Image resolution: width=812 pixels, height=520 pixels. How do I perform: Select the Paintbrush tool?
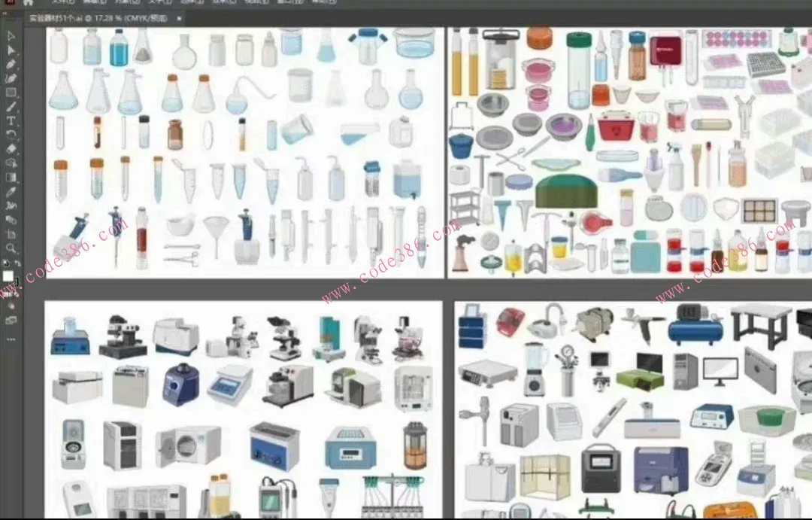point(11,107)
